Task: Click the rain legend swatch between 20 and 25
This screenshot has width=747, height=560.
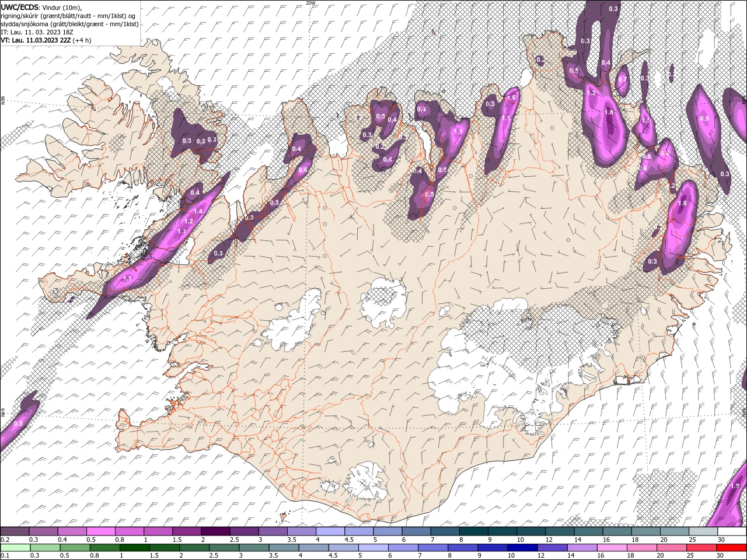Action: [672, 548]
